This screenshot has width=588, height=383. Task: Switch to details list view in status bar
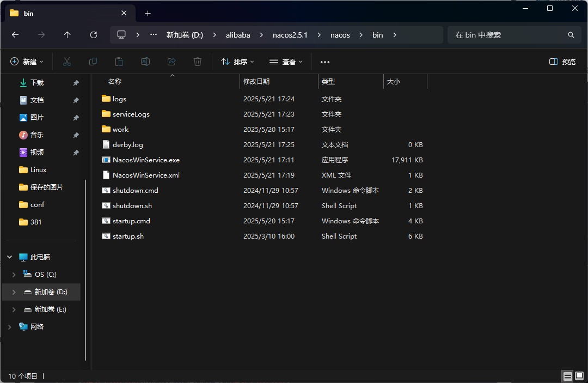click(x=567, y=375)
